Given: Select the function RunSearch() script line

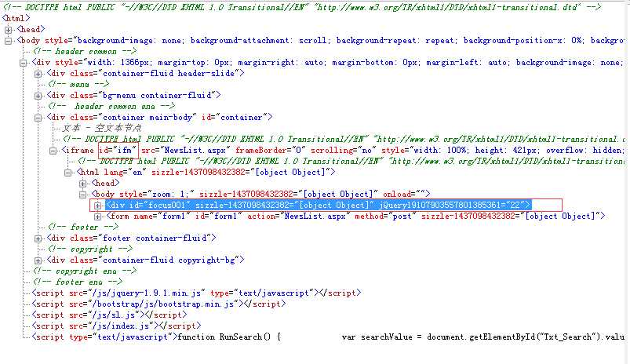Looking at the screenshot, I should click(x=328, y=337).
